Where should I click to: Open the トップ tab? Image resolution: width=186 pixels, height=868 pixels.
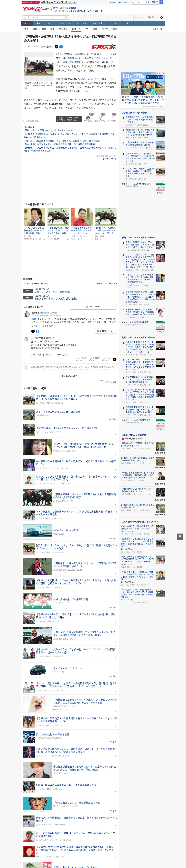(27, 24)
